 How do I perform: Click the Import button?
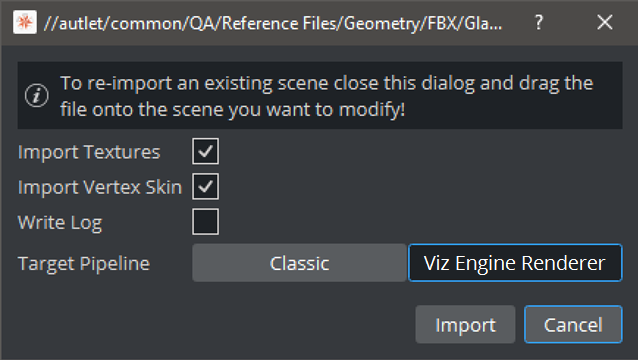pyautogui.click(x=465, y=324)
